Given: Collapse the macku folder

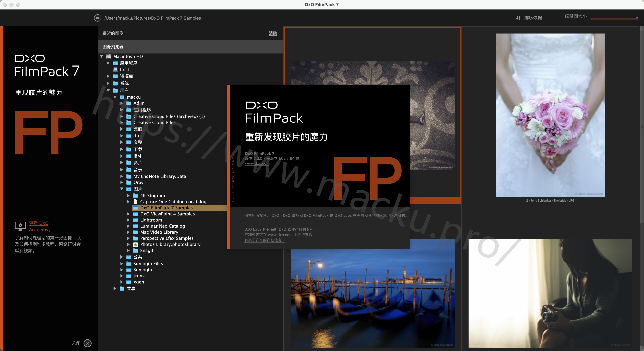Looking at the screenshot, I should tap(115, 97).
